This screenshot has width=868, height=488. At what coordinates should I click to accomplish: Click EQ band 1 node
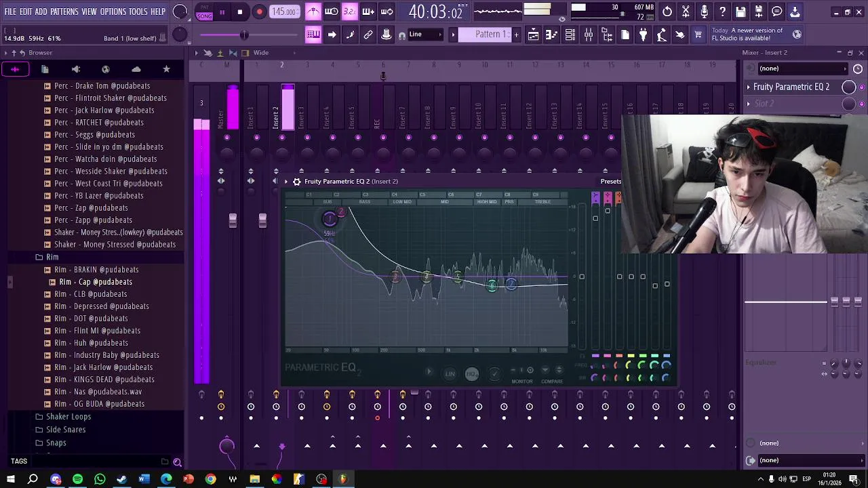pos(330,218)
